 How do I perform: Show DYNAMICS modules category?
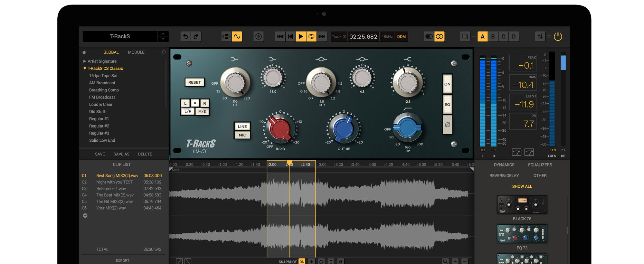[x=504, y=165]
